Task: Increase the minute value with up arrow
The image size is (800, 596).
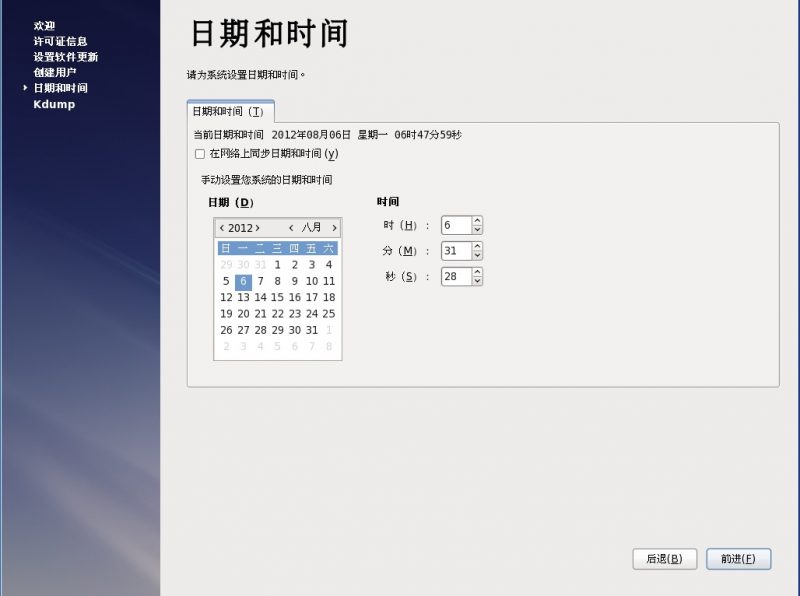Action: (x=477, y=246)
